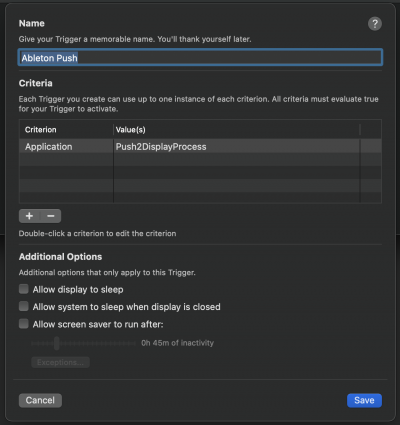The width and height of the screenshot is (400, 425).
Task: Click the Allow display to sleep label
Action: pyautogui.click(x=78, y=289)
